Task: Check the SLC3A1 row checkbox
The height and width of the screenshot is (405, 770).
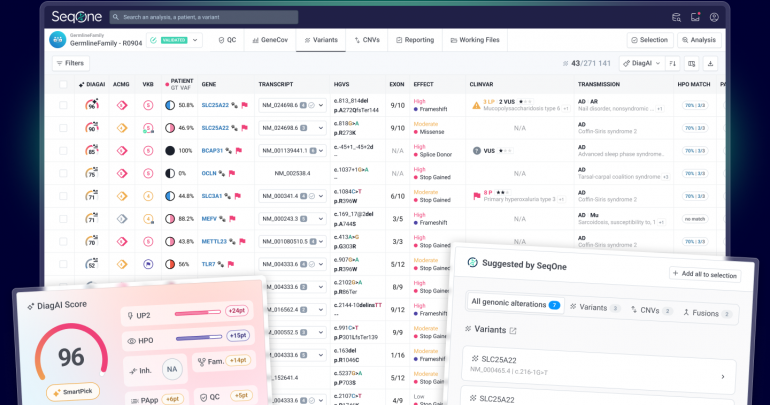Action: [63, 196]
